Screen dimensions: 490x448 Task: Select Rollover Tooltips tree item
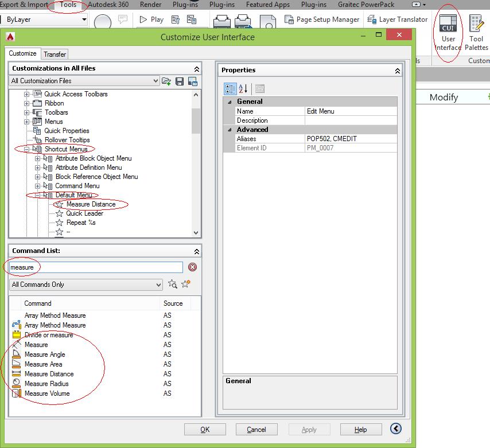click(67, 140)
